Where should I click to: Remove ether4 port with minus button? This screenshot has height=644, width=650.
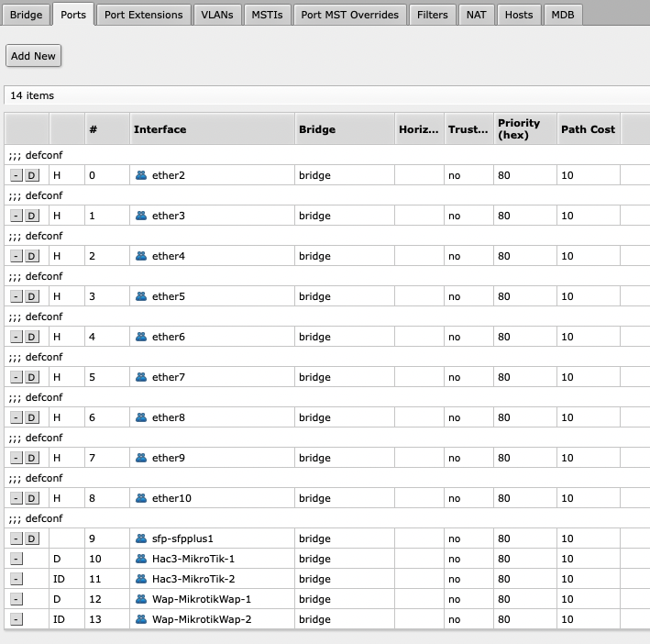[x=17, y=256]
